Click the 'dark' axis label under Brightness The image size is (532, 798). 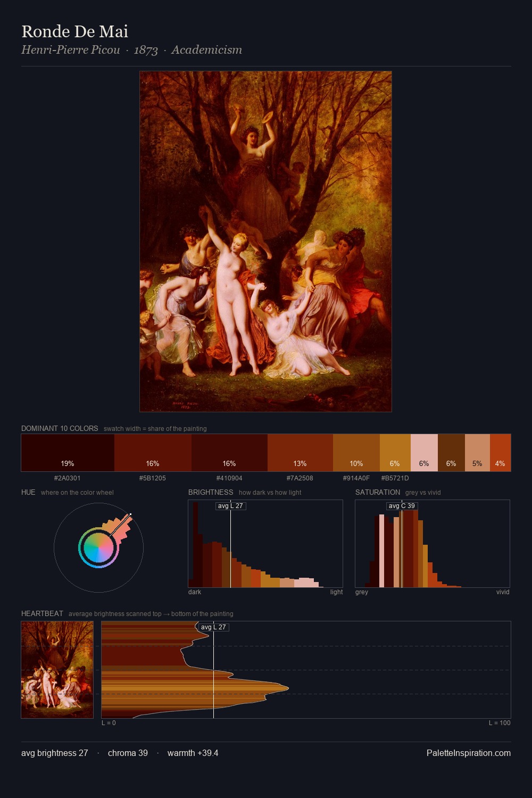pyautogui.click(x=195, y=592)
